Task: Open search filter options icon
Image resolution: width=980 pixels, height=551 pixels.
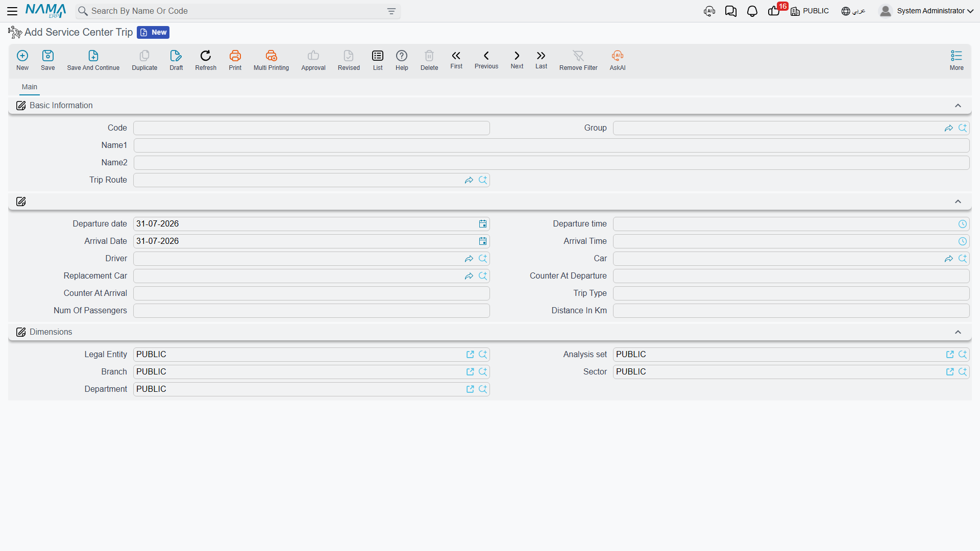Action: pos(391,11)
